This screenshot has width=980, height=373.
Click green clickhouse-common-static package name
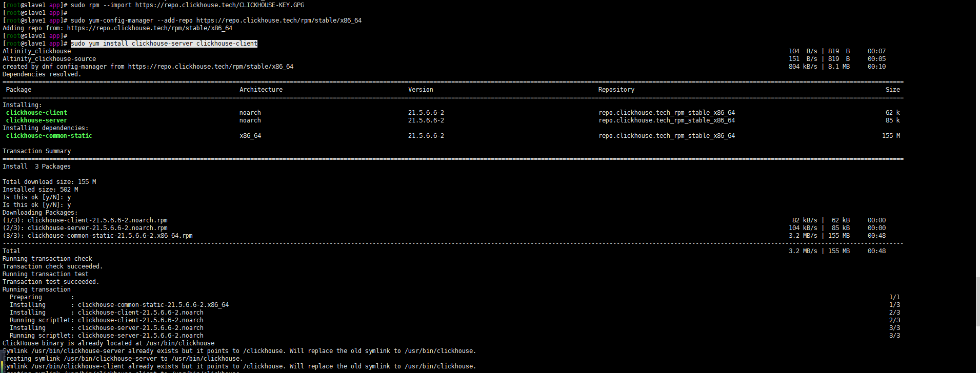point(49,136)
